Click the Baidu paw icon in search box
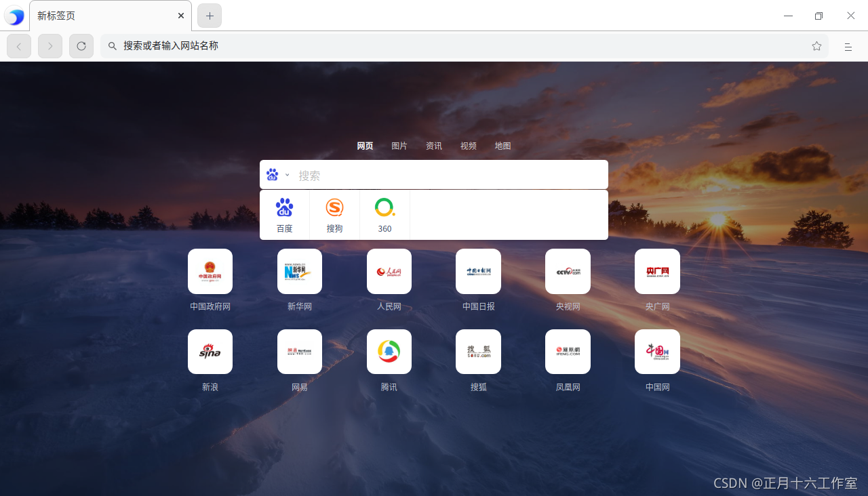The width and height of the screenshot is (868, 496). tap(273, 175)
